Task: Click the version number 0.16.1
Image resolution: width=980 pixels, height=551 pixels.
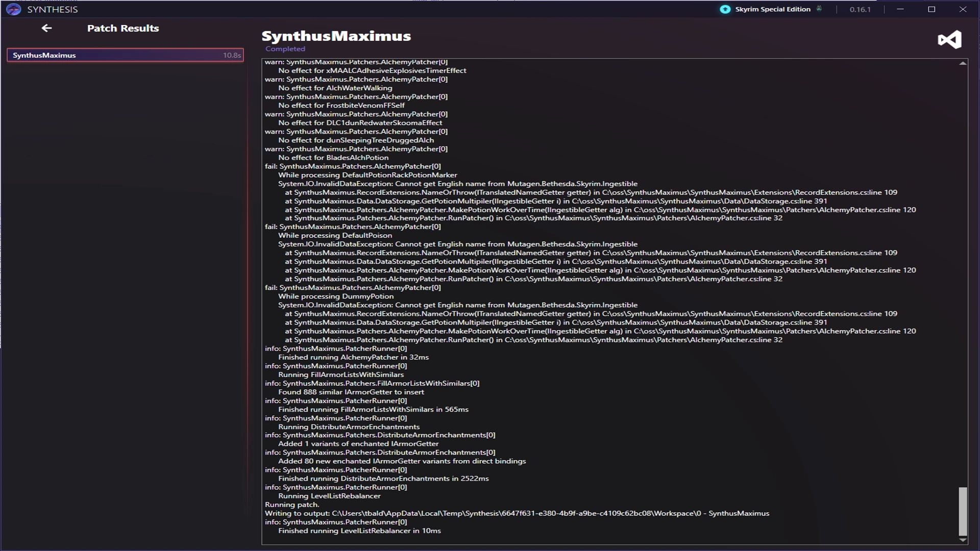Action: pyautogui.click(x=860, y=9)
